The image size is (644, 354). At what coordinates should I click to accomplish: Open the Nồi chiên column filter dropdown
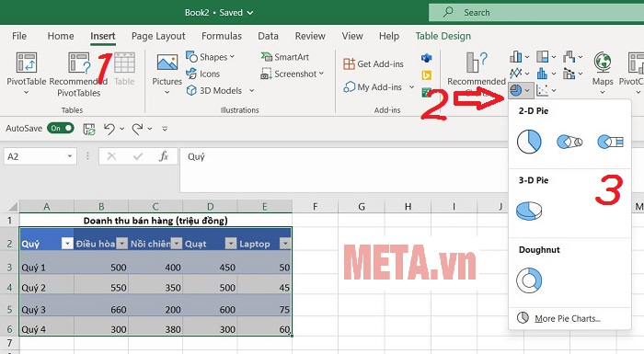[x=177, y=244]
